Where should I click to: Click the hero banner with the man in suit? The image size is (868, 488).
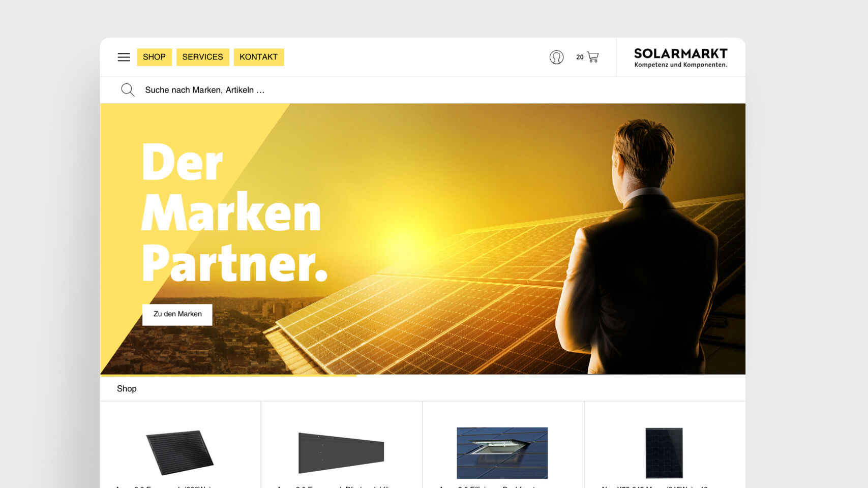click(423, 239)
